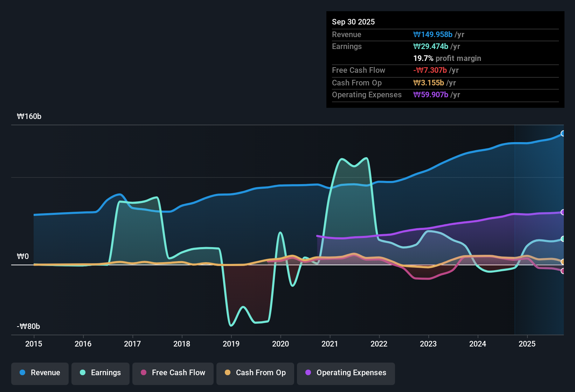The width and height of the screenshot is (575, 392).
Task: Hide the Free Cash Flow line
Action: [x=173, y=373]
